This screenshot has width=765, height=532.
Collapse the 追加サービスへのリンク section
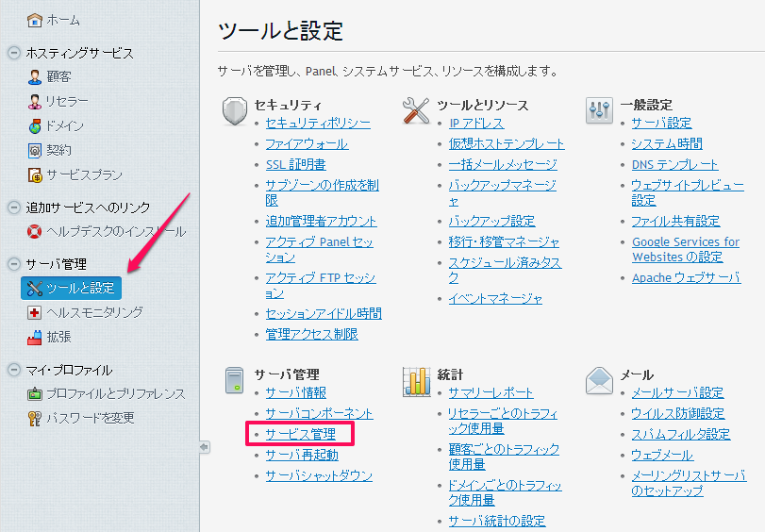[13, 208]
